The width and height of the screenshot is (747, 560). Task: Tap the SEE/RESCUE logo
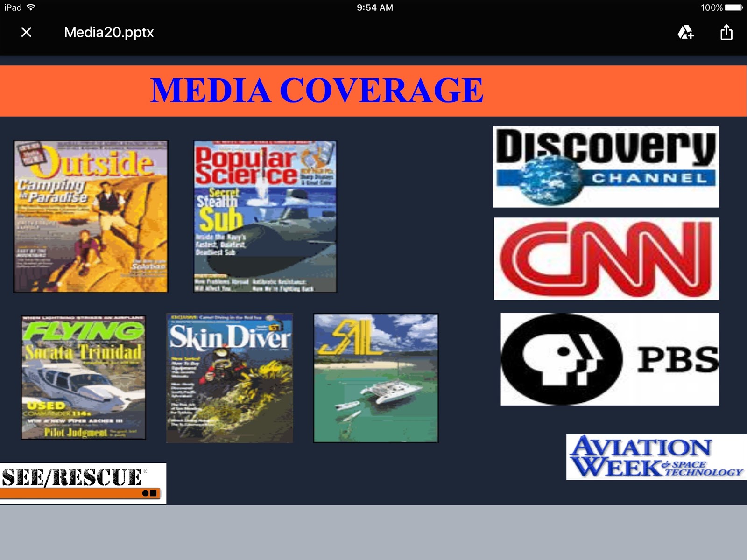(83, 483)
